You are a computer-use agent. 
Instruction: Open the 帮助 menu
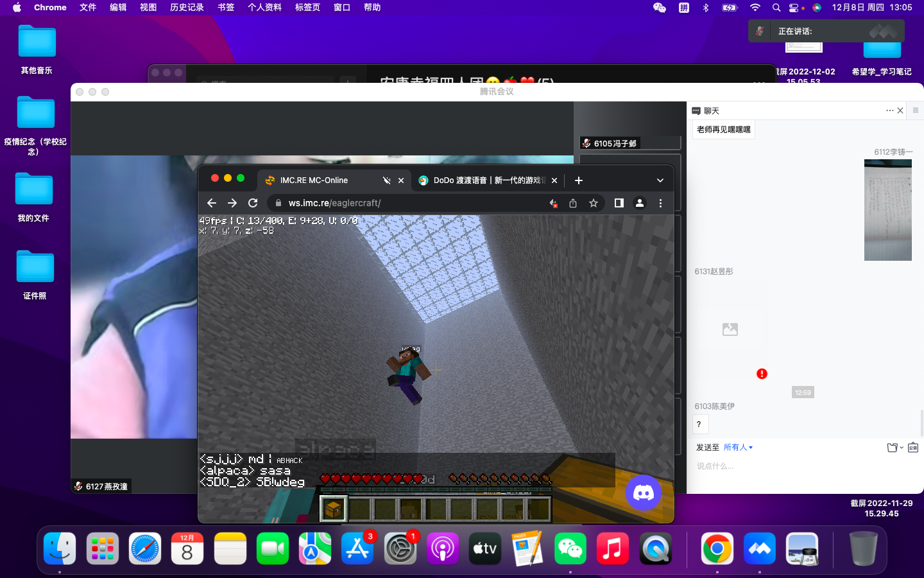(x=372, y=8)
